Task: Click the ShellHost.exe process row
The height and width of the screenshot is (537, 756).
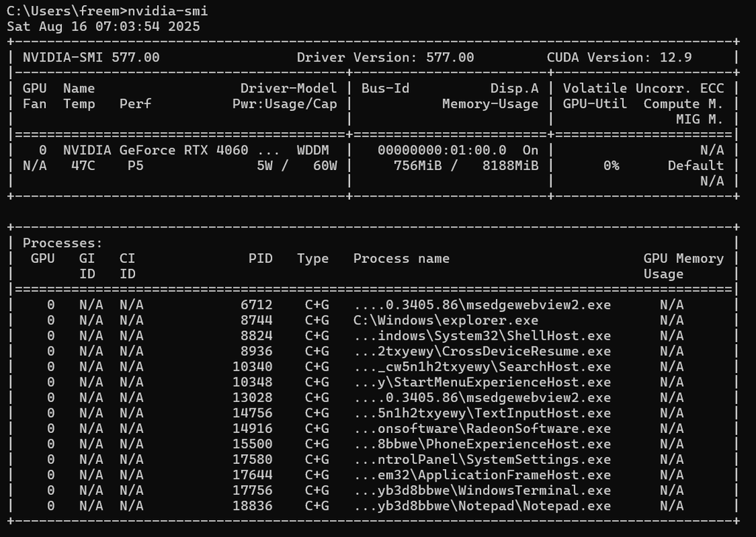Action: pos(374,336)
